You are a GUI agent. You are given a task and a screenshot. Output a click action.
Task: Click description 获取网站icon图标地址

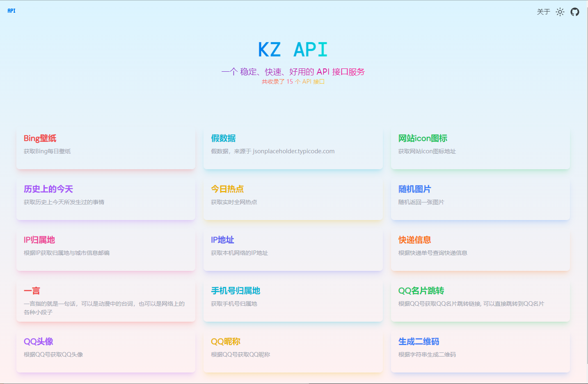click(427, 151)
